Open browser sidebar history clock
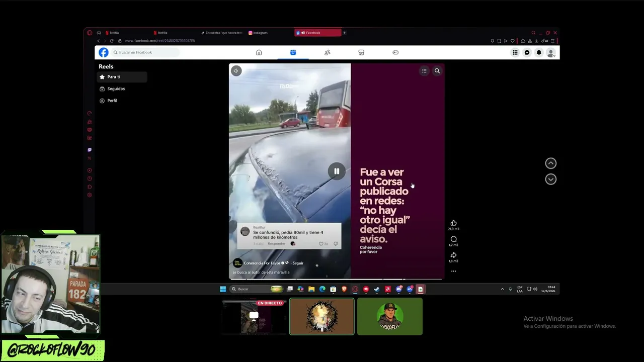Image resolution: width=644 pixels, height=362 pixels. [x=90, y=178]
